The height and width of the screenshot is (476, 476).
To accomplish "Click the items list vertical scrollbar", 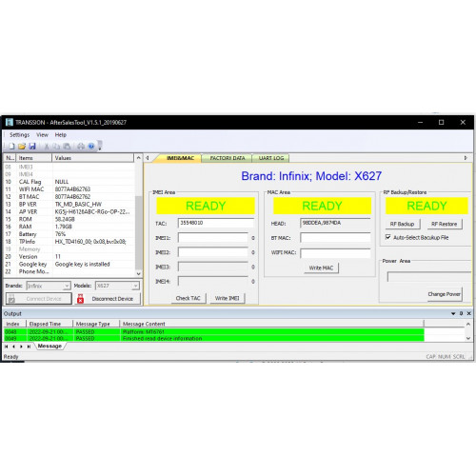I will [x=138, y=216].
